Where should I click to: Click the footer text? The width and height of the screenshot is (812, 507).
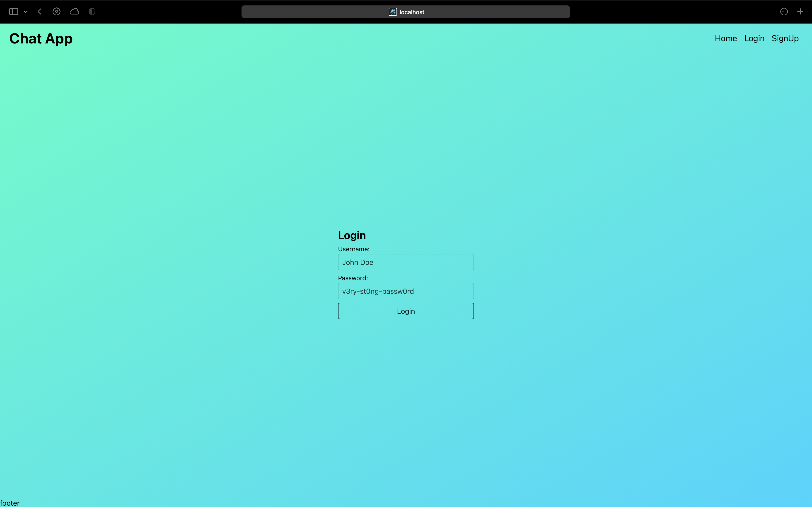10,503
